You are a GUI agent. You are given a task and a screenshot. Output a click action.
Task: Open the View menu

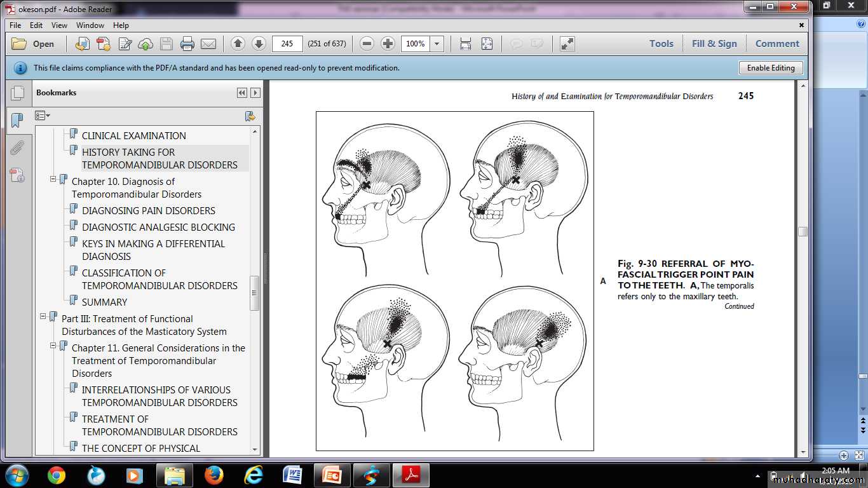59,25
